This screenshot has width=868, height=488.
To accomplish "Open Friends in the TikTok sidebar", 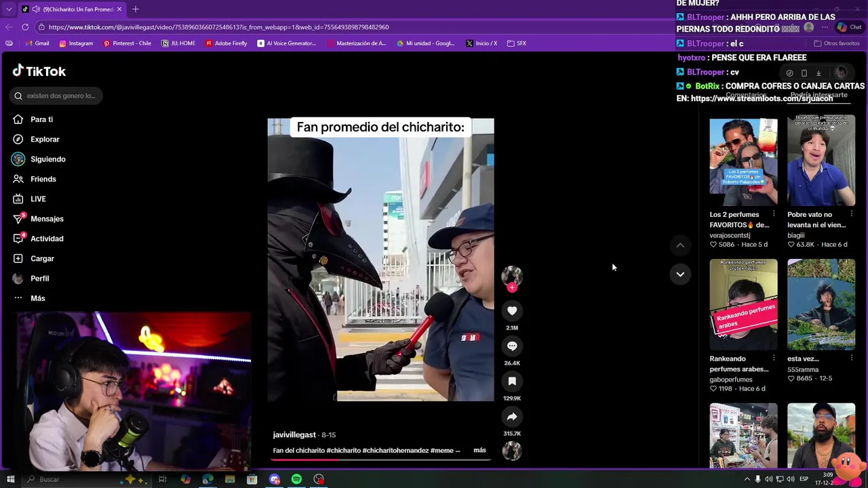I will coord(43,179).
